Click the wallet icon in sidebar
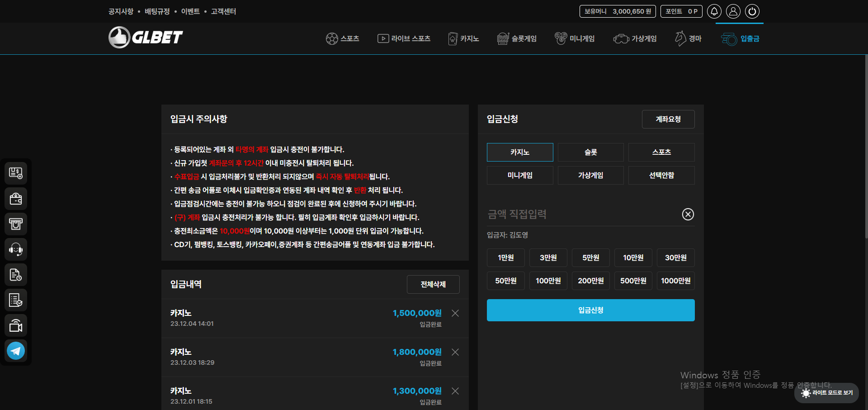This screenshot has width=868, height=410. [16, 199]
